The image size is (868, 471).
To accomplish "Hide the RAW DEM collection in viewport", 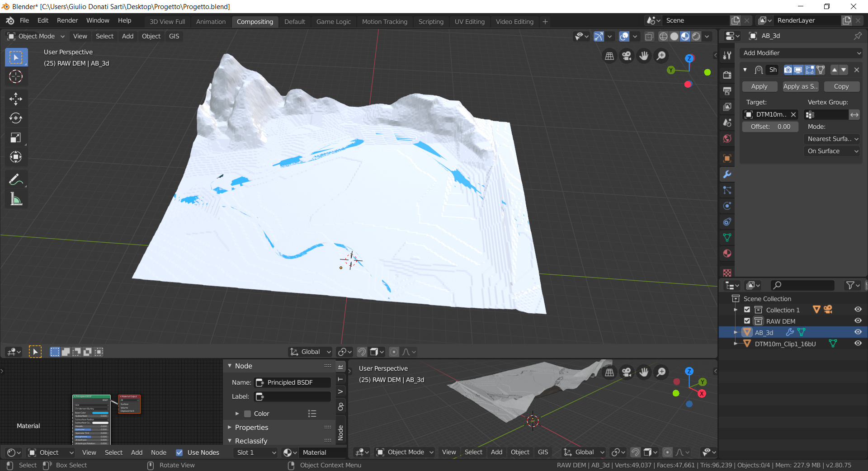I will click(858, 321).
